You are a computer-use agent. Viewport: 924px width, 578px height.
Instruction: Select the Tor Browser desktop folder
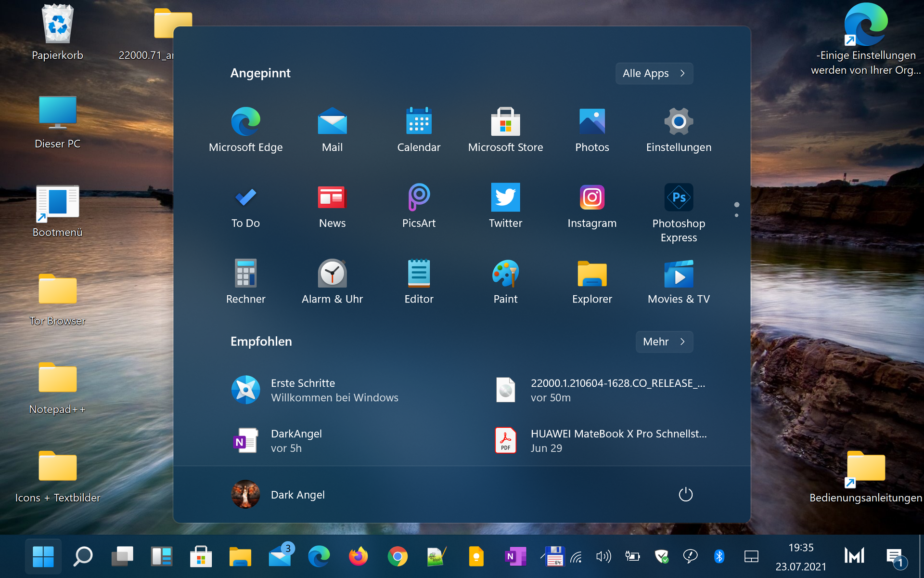(x=57, y=300)
